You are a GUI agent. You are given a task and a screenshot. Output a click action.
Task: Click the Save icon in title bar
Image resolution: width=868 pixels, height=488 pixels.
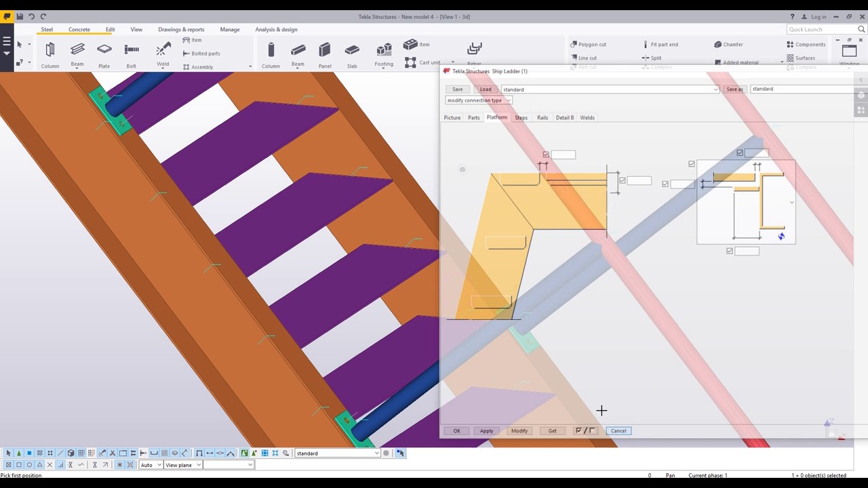coord(20,16)
